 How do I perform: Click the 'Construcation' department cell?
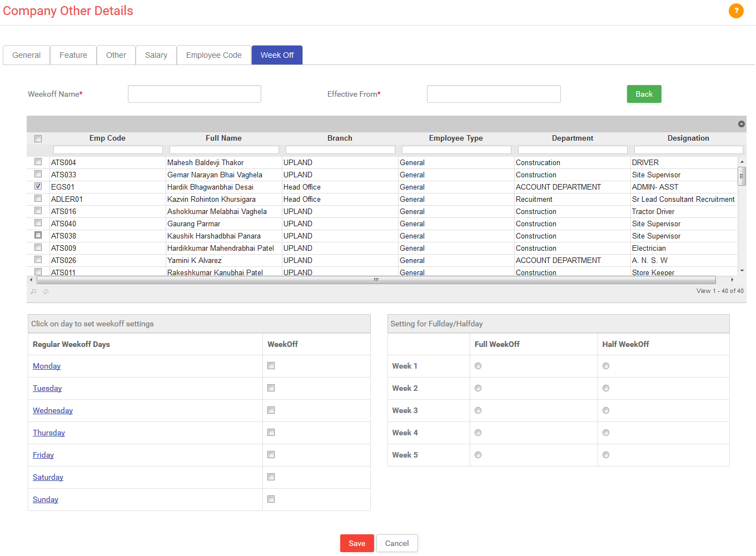(538, 162)
